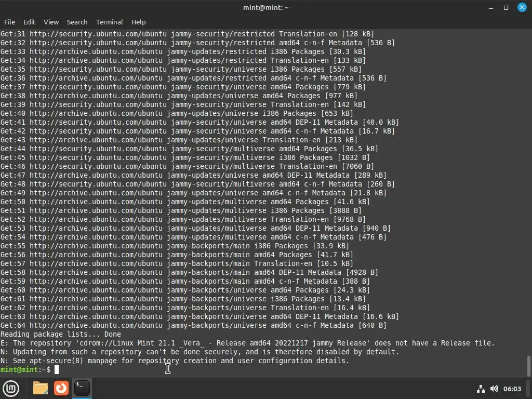Viewport: 532px width, 399px height.
Task: Click the line 'N: Updating from such a repository'
Action: [x=199, y=352]
